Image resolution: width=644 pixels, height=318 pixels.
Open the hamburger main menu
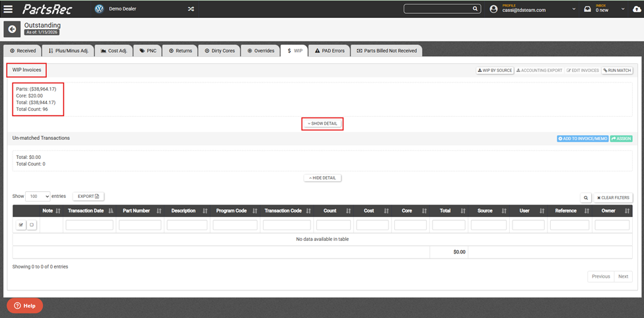(x=8, y=9)
